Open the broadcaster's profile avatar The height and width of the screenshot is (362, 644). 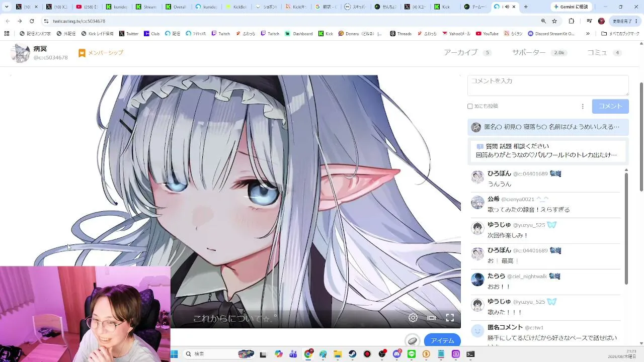(x=21, y=53)
